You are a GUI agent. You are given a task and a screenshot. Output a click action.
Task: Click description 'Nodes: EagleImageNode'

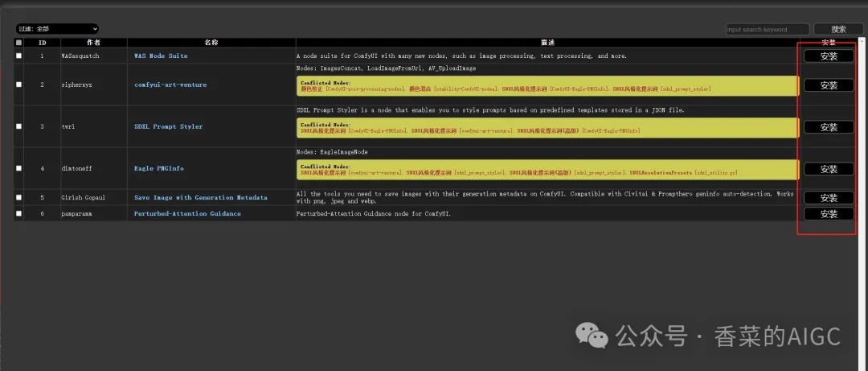point(332,152)
